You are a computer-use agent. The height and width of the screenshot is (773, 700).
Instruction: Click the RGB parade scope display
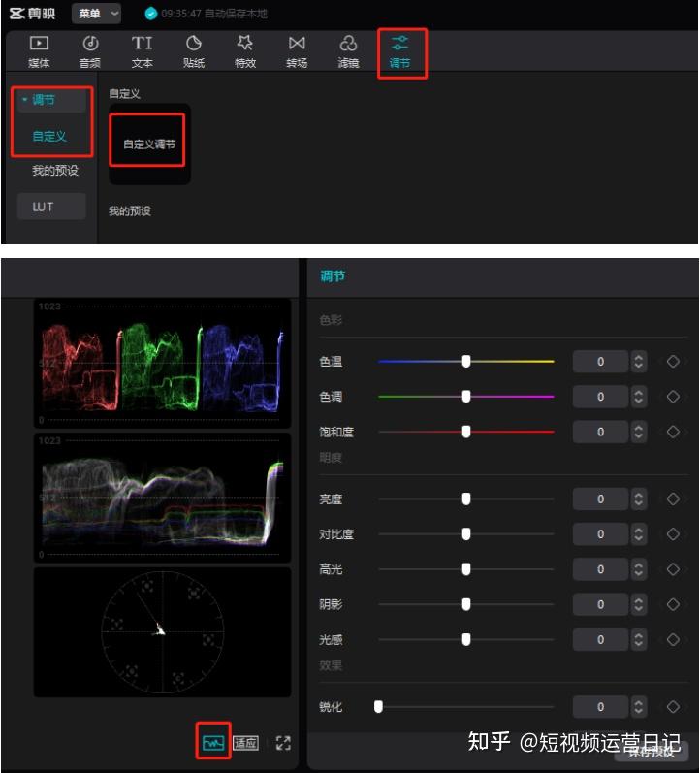coord(162,364)
